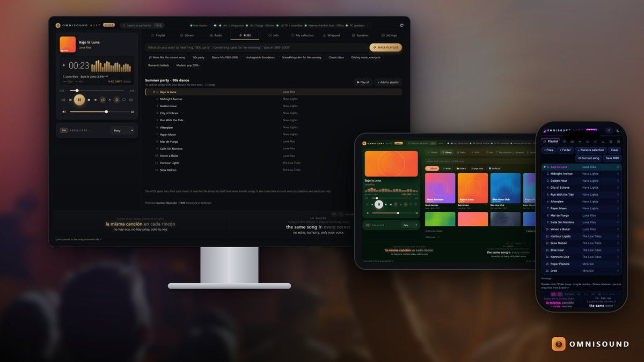Toggle shuffle in the desktop player
Viewport: 644px width, 362px height.
click(x=63, y=100)
